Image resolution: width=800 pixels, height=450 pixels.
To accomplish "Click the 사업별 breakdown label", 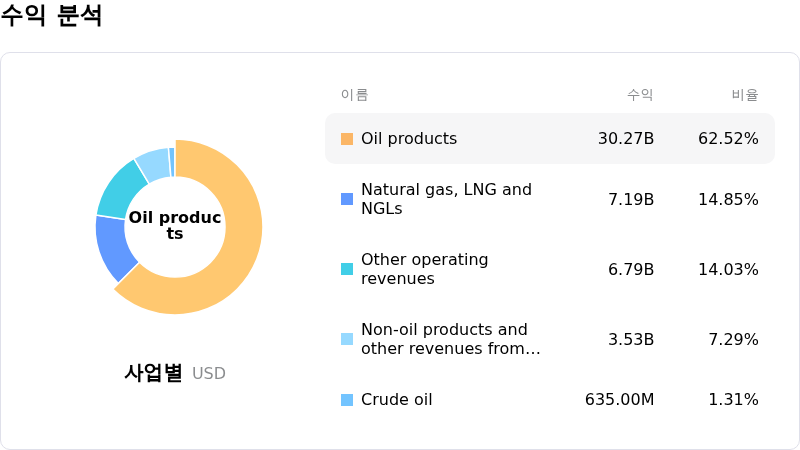I will tap(153, 373).
